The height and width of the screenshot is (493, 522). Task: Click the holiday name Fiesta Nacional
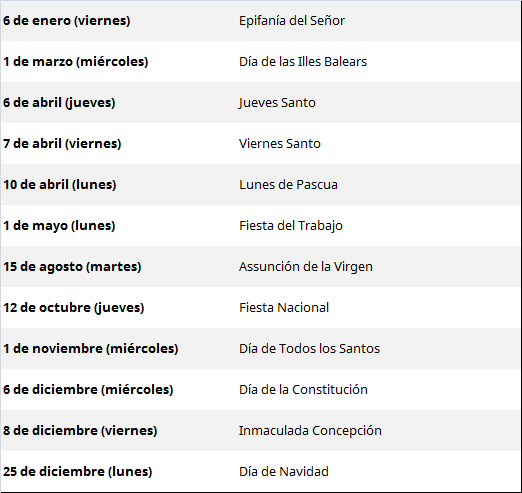click(284, 308)
